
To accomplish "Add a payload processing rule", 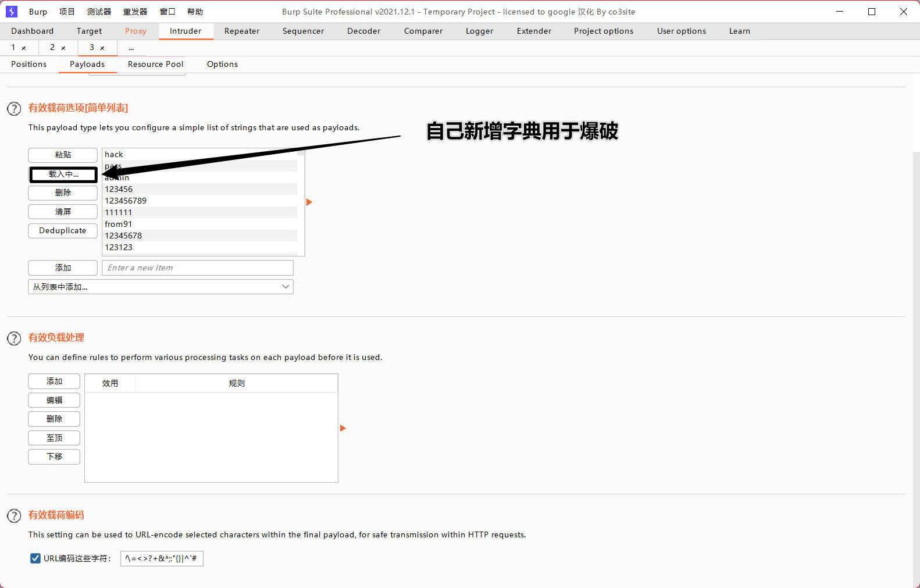I will tap(54, 381).
